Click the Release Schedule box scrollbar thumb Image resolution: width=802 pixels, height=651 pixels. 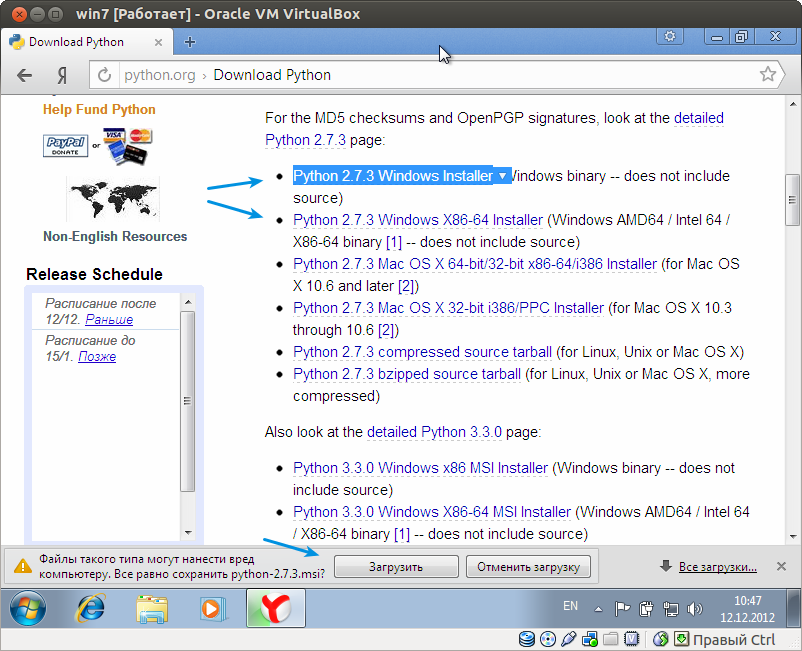click(188, 401)
